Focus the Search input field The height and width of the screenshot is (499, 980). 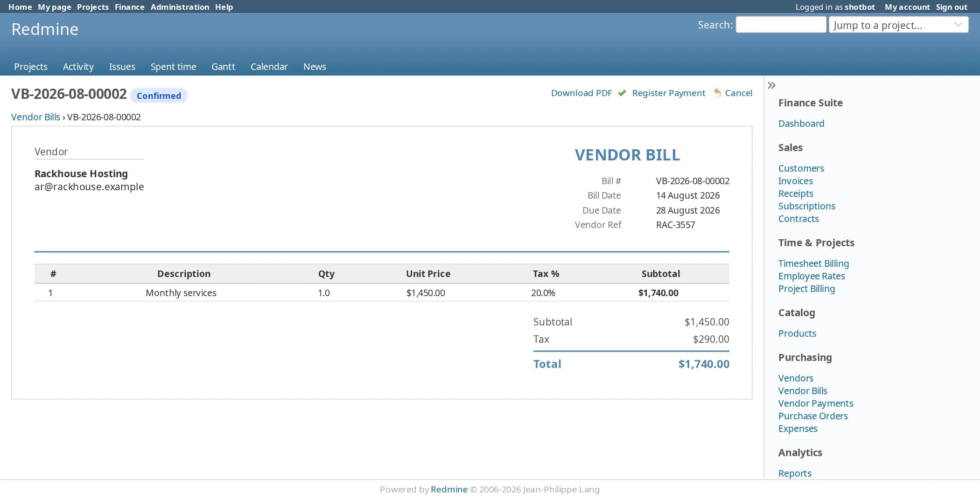point(781,25)
